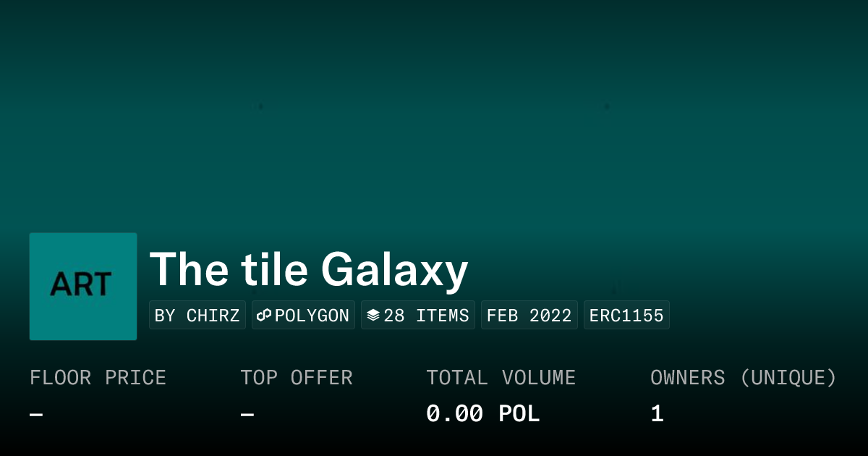Click the TOTAL VOLUME stat label
868x456 pixels.
tap(501, 378)
